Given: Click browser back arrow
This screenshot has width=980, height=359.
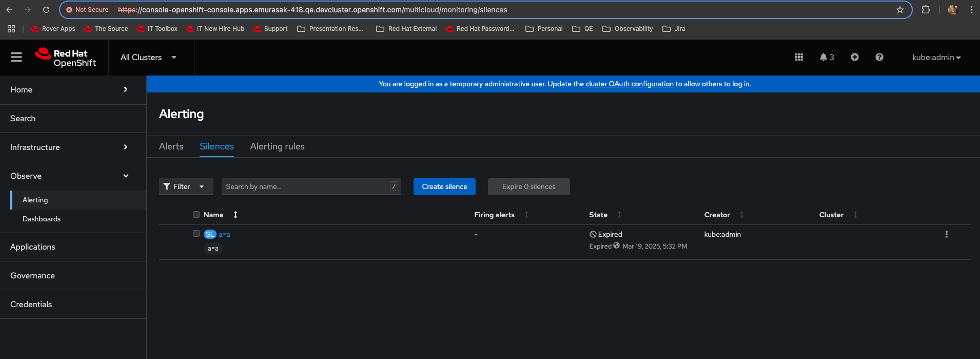Looking at the screenshot, I should pyautogui.click(x=9, y=10).
